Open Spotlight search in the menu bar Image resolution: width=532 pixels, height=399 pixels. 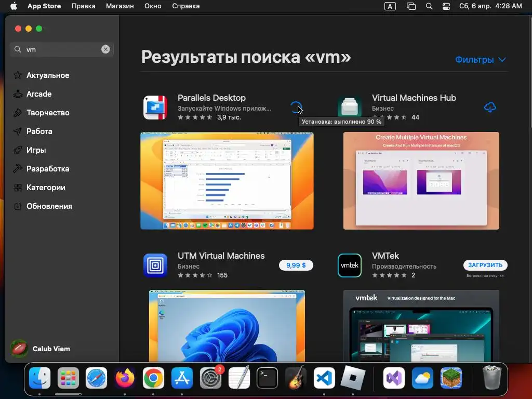click(429, 6)
